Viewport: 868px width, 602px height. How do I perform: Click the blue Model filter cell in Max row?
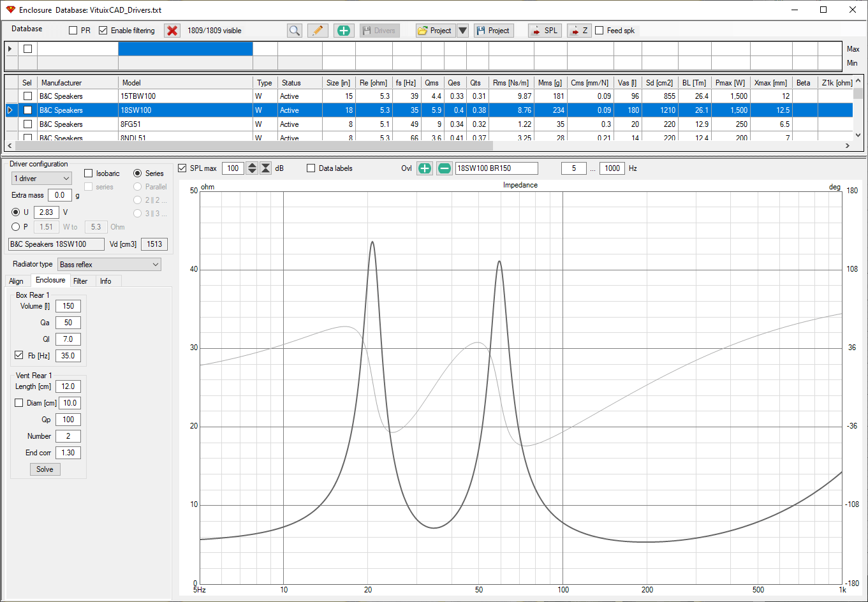186,49
